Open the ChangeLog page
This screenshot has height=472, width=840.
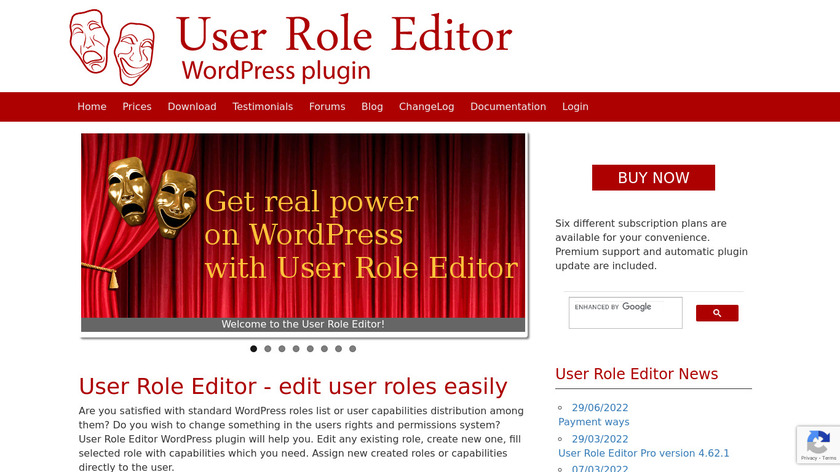[426, 107]
